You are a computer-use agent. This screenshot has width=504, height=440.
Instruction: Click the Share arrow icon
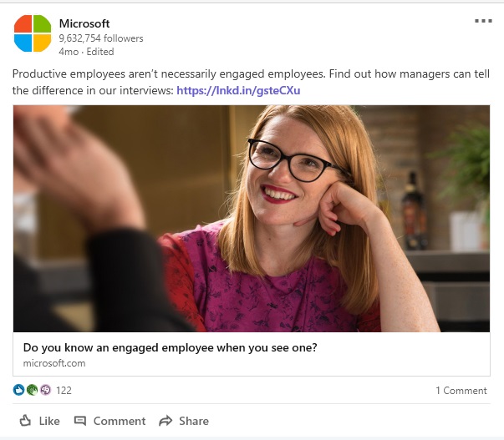coord(165,421)
